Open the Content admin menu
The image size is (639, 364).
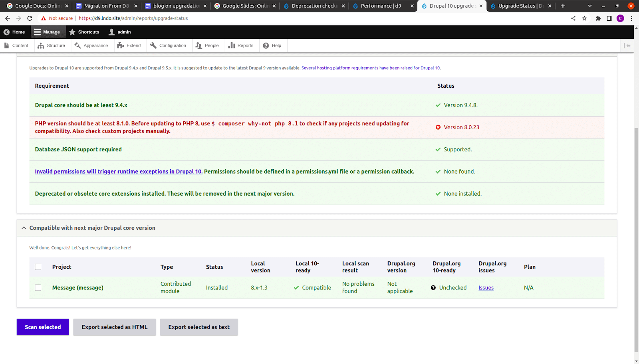click(x=16, y=45)
